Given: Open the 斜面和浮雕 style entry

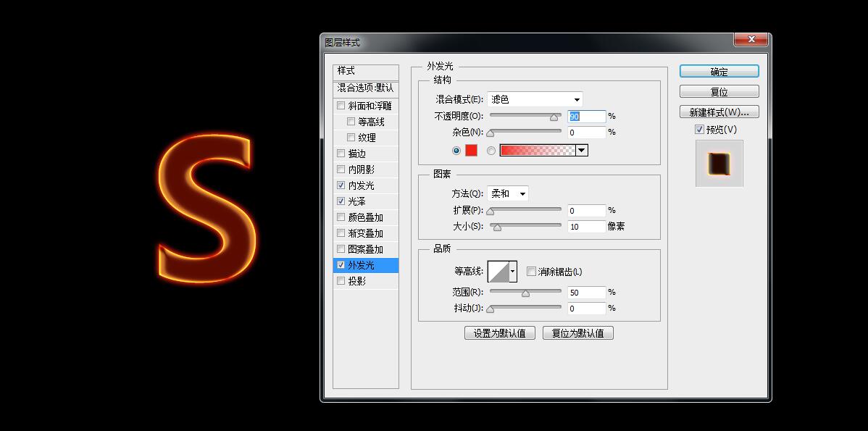Looking at the screenshot, I should tap(370, 106).
